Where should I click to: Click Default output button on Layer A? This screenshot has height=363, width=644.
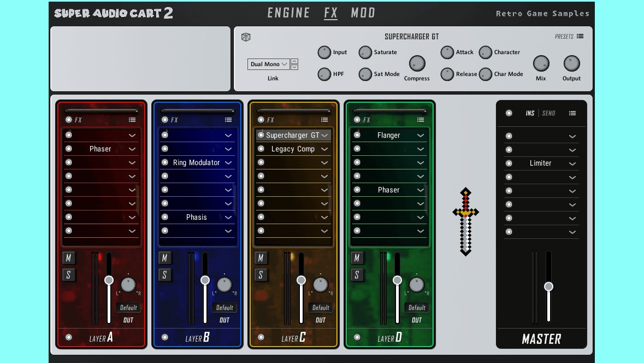point(128,307)
